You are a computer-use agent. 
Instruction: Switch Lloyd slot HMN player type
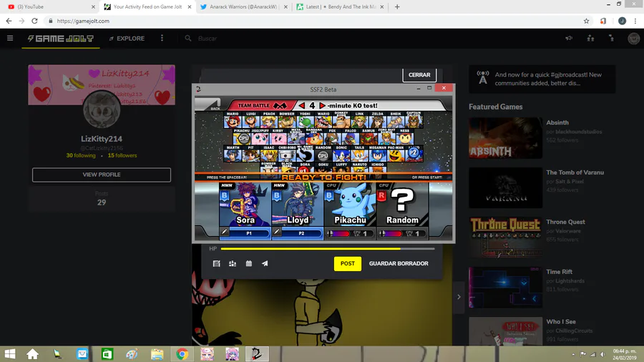tap(279, 185)
